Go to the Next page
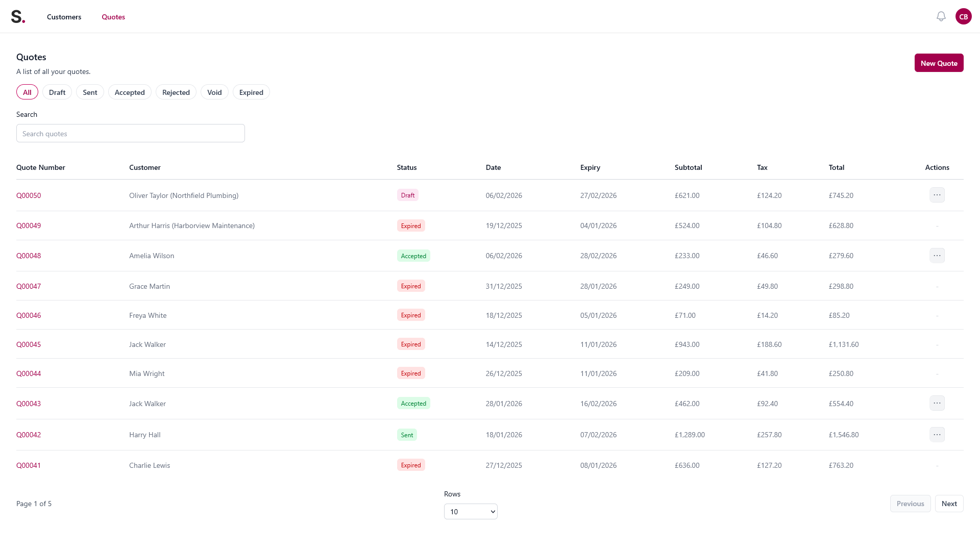The height and width of the screenshot is (551, 980). (949, 504)
